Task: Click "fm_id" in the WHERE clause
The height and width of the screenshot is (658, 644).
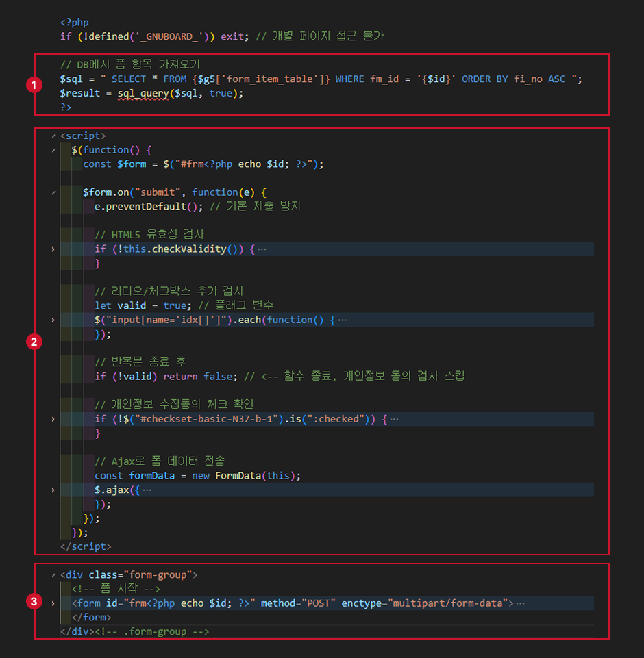Action: (x=384, y=79)
